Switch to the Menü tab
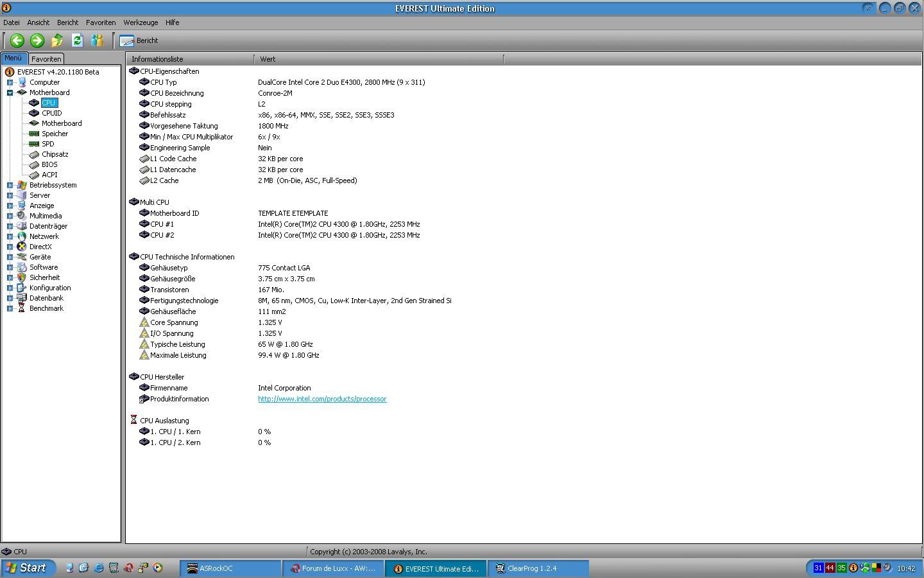This screenshot has height=578, width=924. point(13,58)
